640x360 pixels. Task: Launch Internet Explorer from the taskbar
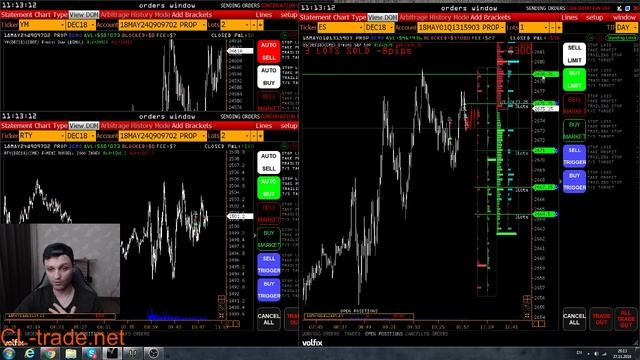click(x=29, y=353)
